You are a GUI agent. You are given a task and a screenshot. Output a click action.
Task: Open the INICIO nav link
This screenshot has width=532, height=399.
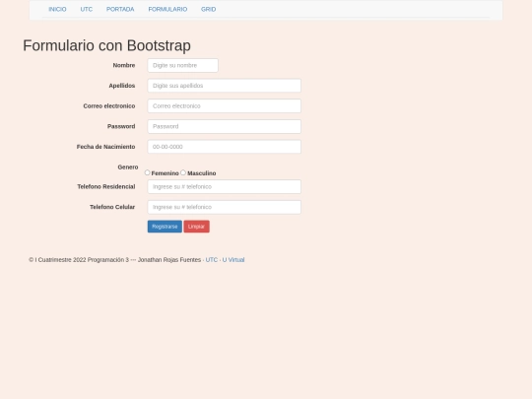[x=57, y=9]
